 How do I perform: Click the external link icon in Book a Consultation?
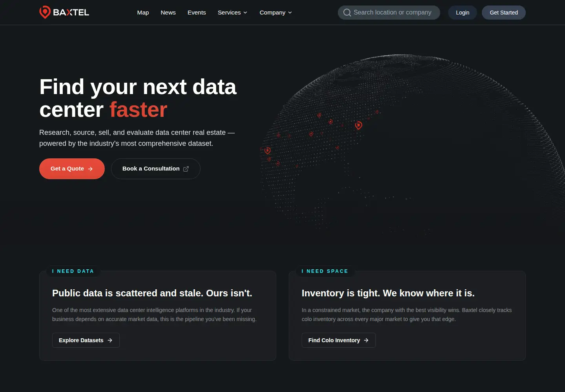pos(186,169)
